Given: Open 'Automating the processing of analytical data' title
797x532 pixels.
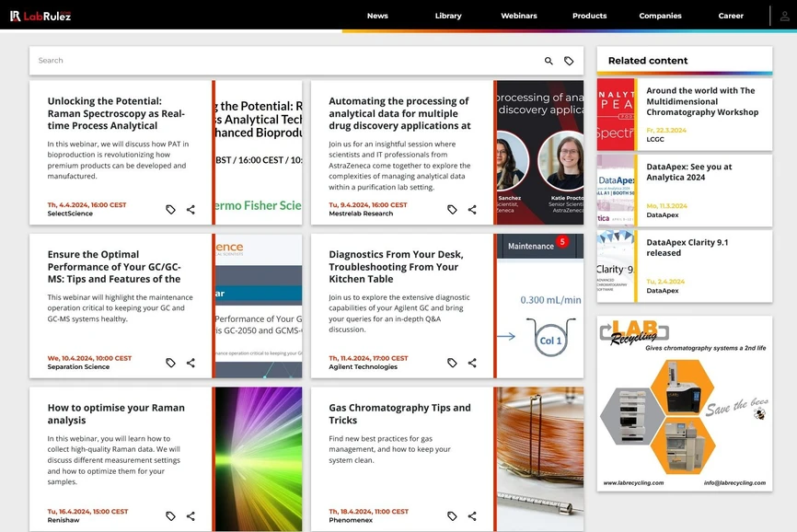Looking at the screenshot, I should coord(399,113).
